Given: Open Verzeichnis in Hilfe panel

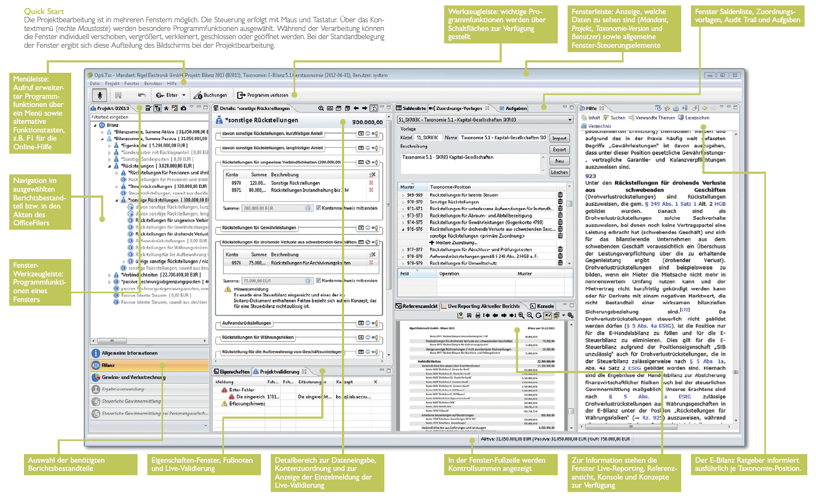Looking at the screenshot, I should click(596, 126).
